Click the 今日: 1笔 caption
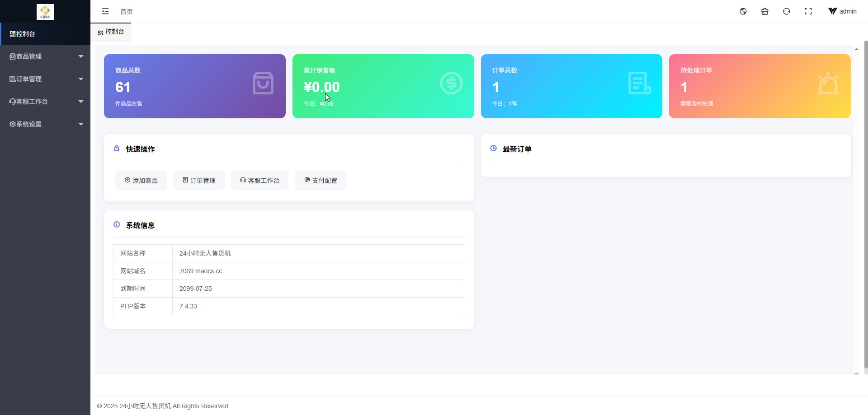 (505, 104)
